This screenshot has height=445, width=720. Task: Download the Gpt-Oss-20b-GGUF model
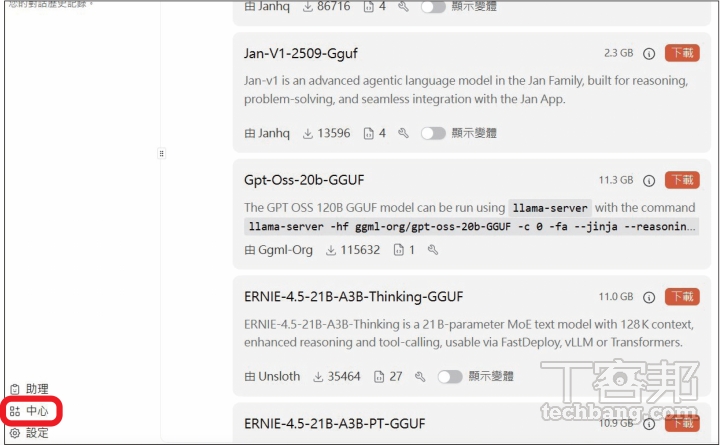[682, 180]
